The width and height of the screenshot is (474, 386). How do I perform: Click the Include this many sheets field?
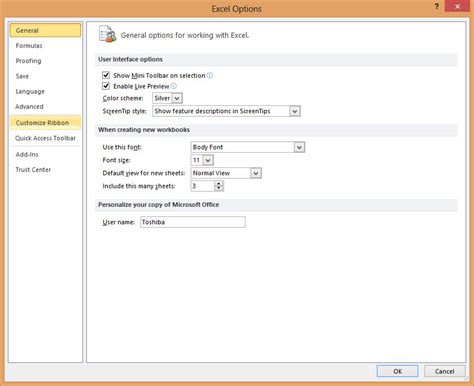[x=203, y=186]
